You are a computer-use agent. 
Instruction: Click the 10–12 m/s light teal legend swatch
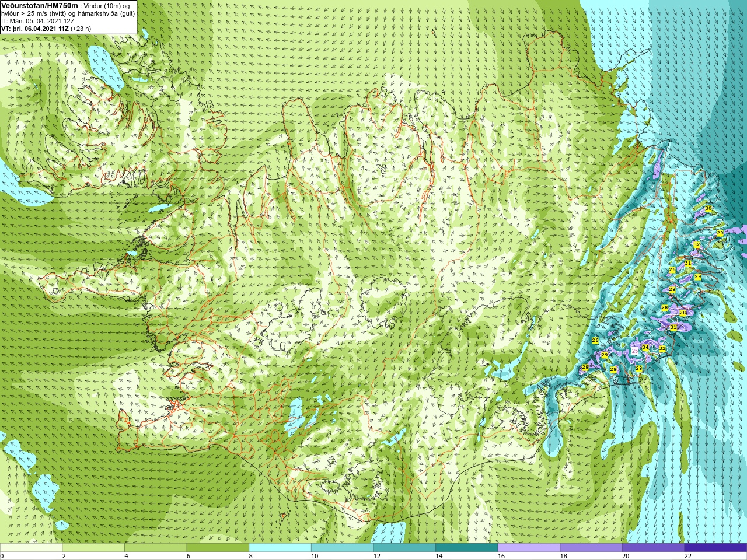[x=343, y=548]
